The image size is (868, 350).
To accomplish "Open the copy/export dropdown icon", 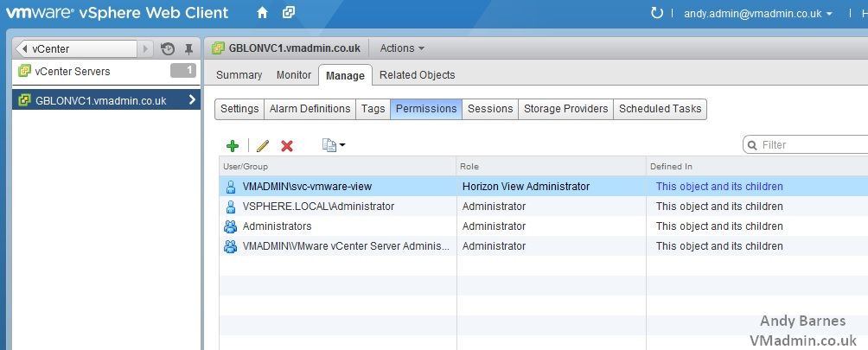I will (334, 145).
